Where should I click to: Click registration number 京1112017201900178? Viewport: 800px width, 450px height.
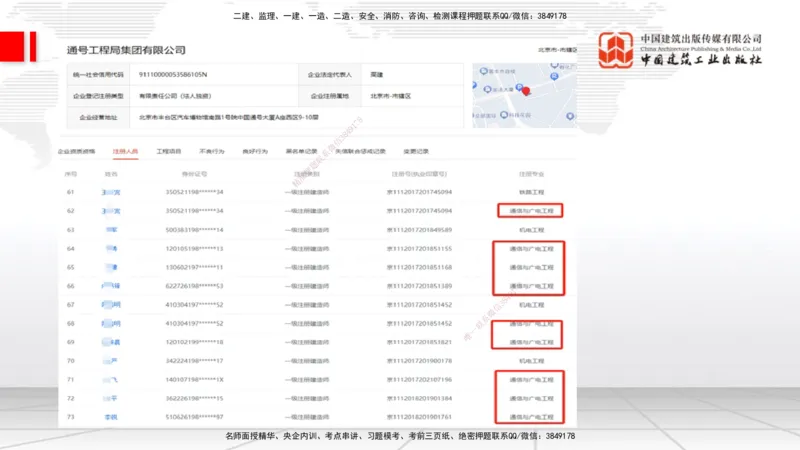[419, 361]
